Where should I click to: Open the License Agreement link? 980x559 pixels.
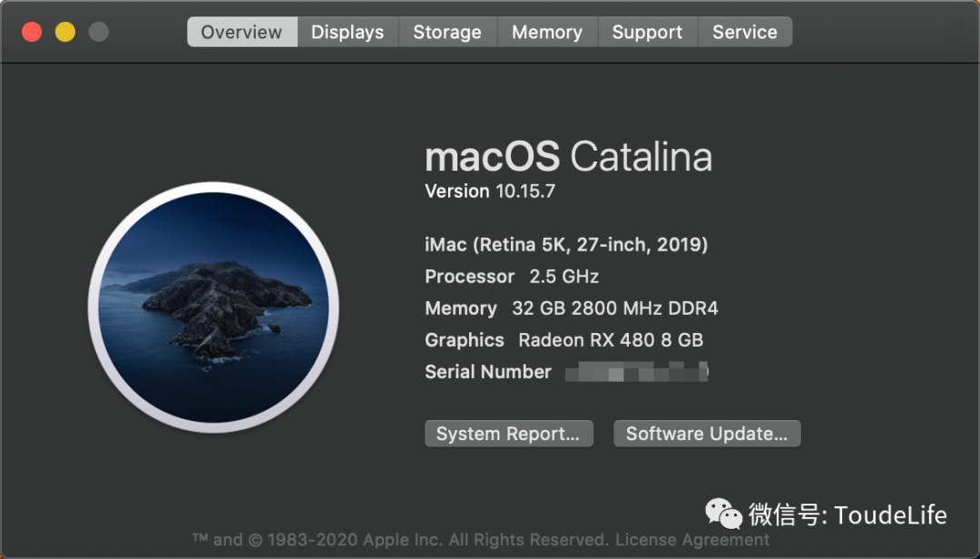point(692,540)
